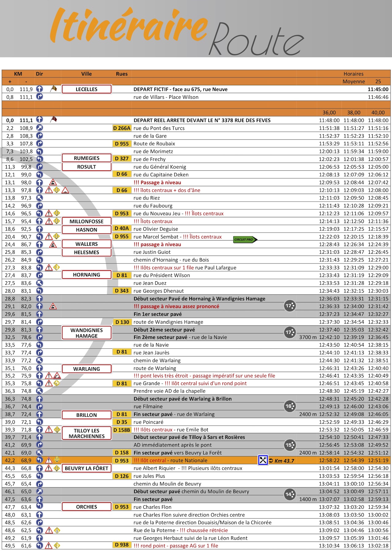Click the green CIRCUIT PRO arrow badge
392x551 pixels.
point(245,240)
